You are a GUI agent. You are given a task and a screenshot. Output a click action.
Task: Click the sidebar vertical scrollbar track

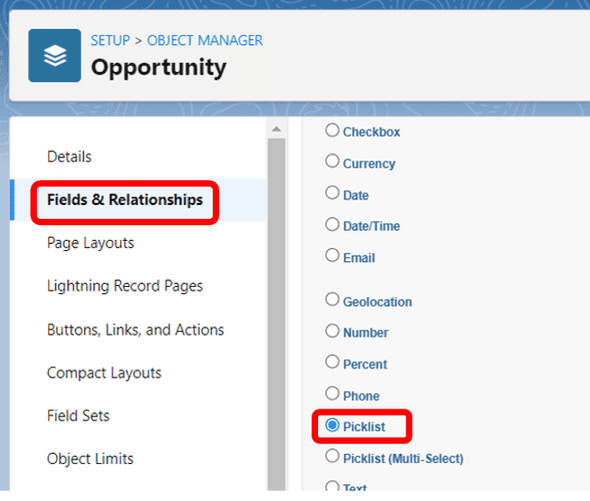277,314
